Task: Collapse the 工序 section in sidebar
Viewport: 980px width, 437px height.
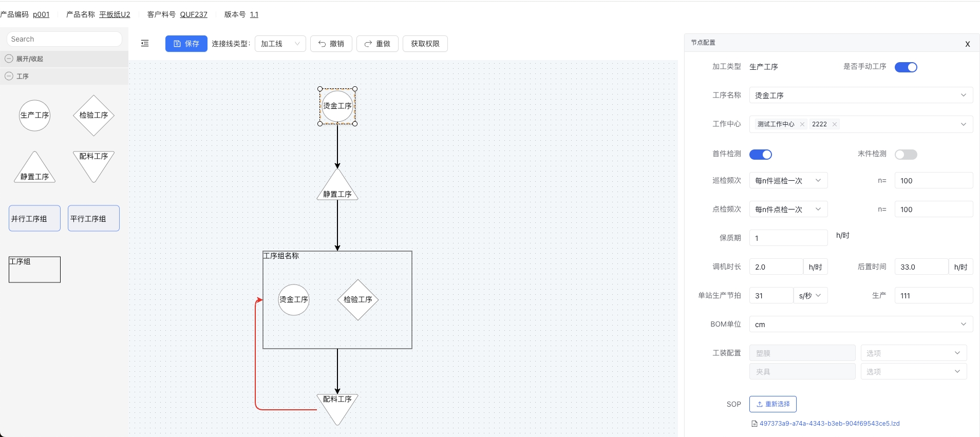Action: pyautogui.click(x=9, y=76)
